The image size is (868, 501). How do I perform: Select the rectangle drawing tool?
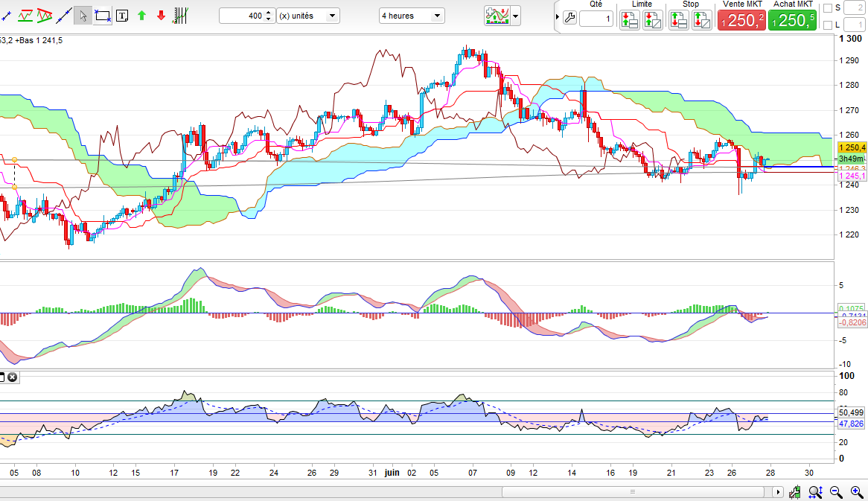103,15
